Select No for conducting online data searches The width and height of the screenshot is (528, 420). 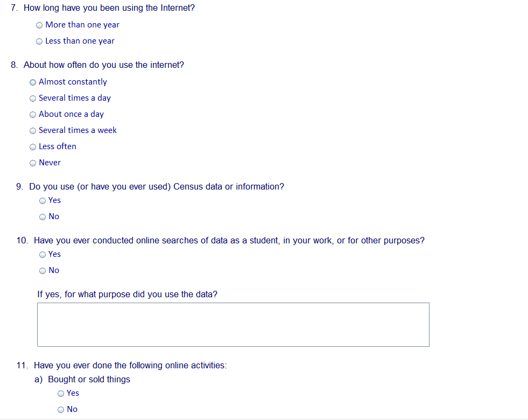[43, 271]
